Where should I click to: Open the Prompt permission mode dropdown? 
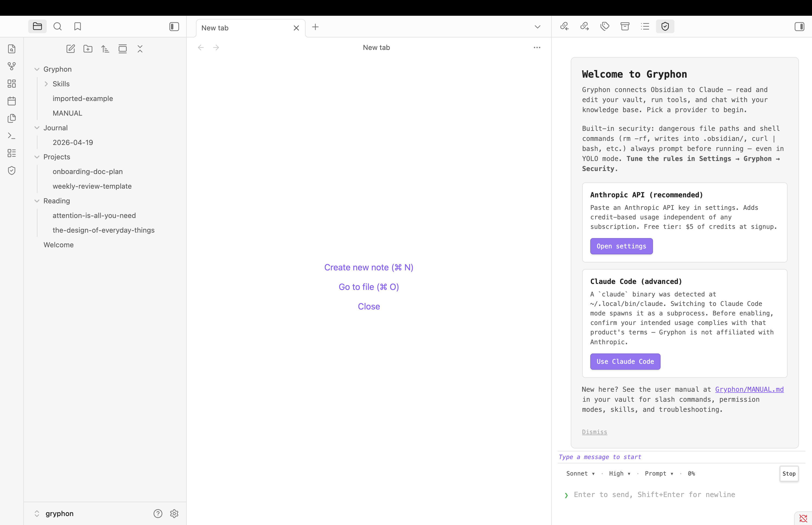pos(659,474)
